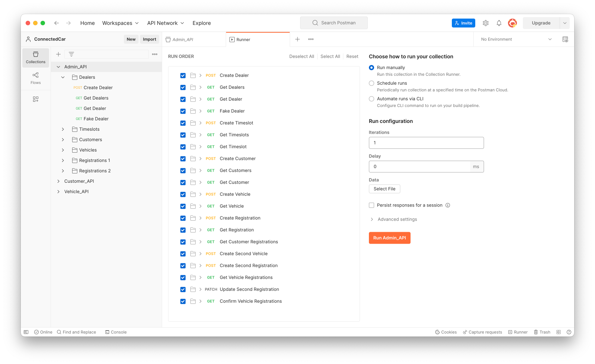Open Runner from the status bar

coord(518,332)
